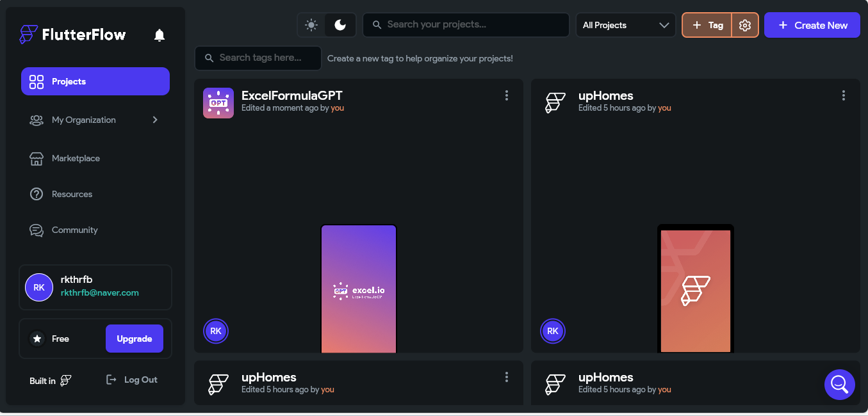The height and width of the screenshot is (416, 868).
Task: Click the magnifier icon in the tag search
Action: [209, 58]
